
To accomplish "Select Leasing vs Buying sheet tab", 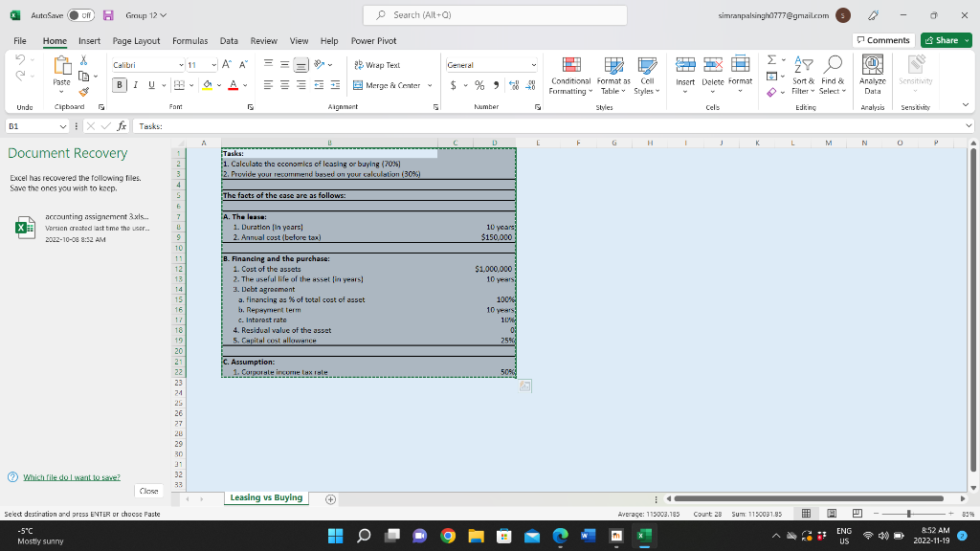I will tap(266, 497).
